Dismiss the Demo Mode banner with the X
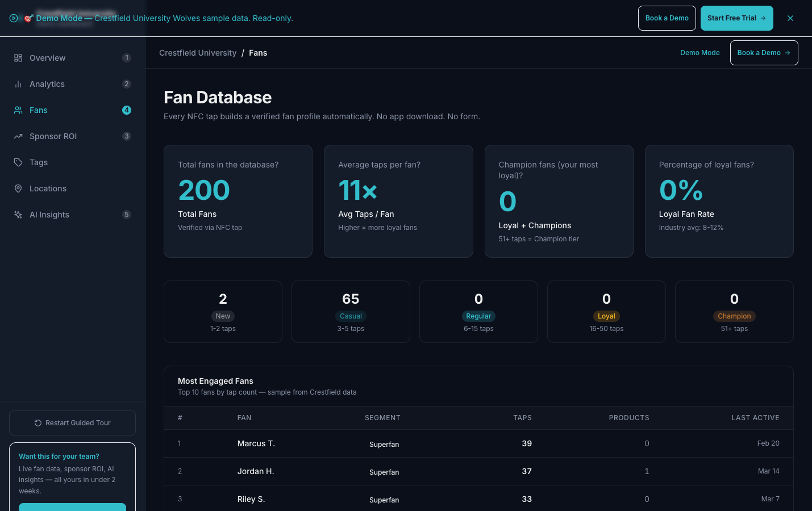The width and height of the screenshot is (812, 511). click(x=790, y=18)
